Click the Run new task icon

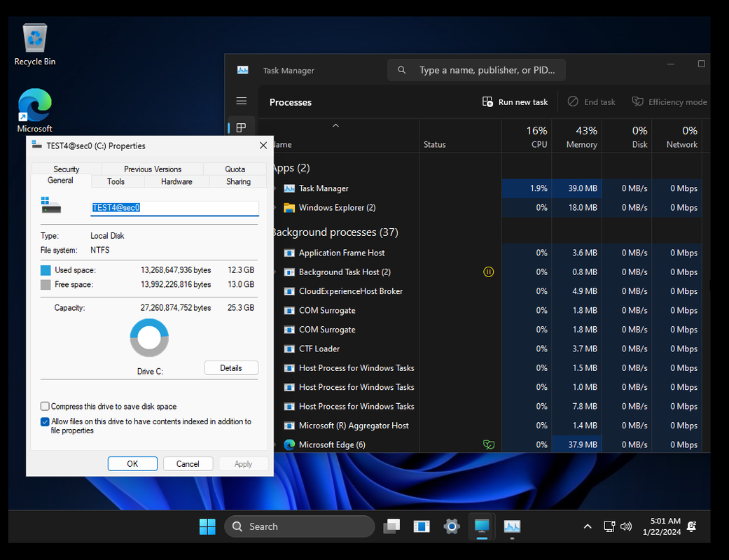488,102
